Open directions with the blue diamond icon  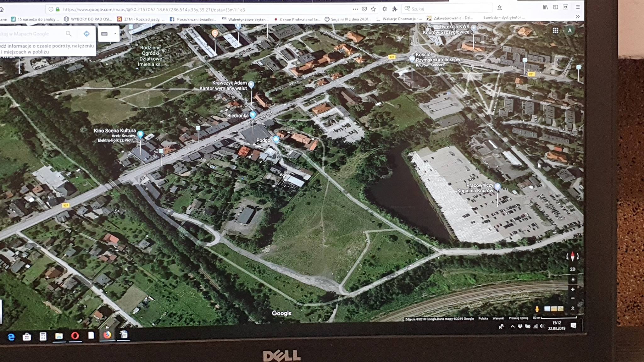(x=86, y=34)
